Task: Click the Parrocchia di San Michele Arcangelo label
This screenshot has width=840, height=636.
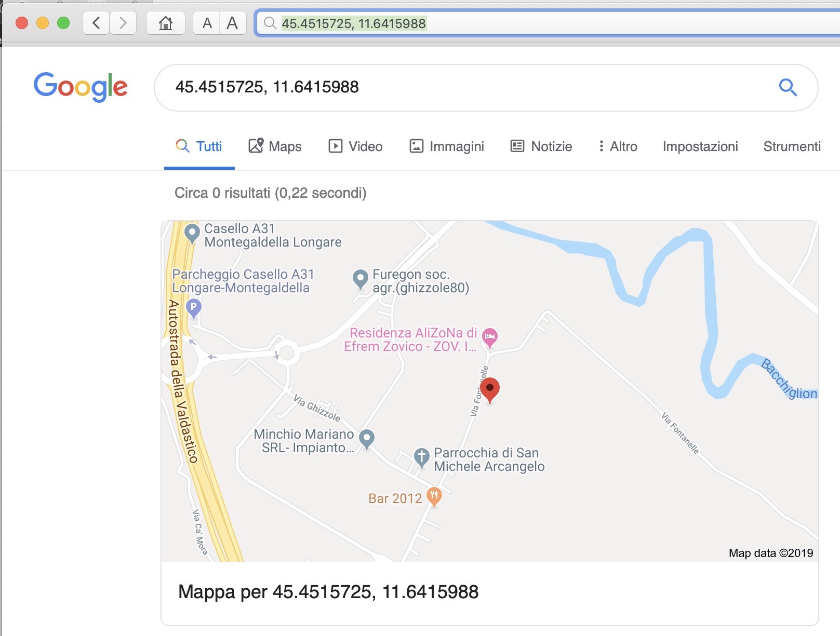Action: point(489,459)
